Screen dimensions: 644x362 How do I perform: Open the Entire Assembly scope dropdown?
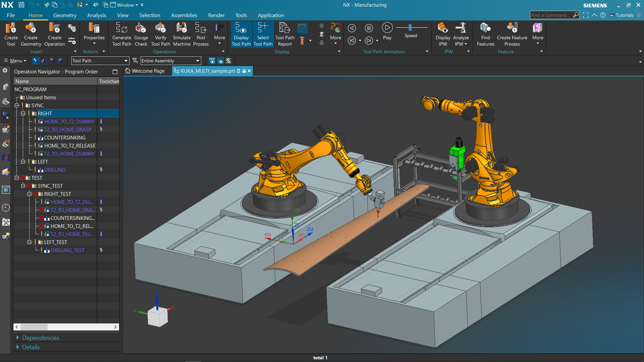[171, 61]
